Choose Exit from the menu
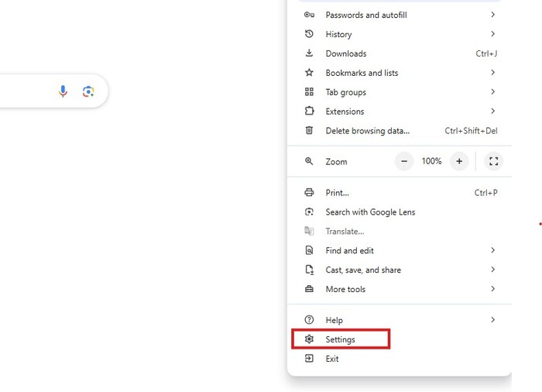Screen dimensions: 542x392 point(400,359)
